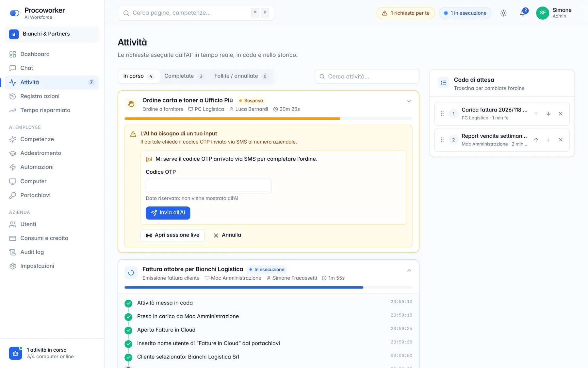The height and width of the screenshot is (368, 588).
Task: Open Automazioni in the sidebar
Action: click(x=52, y=167)
